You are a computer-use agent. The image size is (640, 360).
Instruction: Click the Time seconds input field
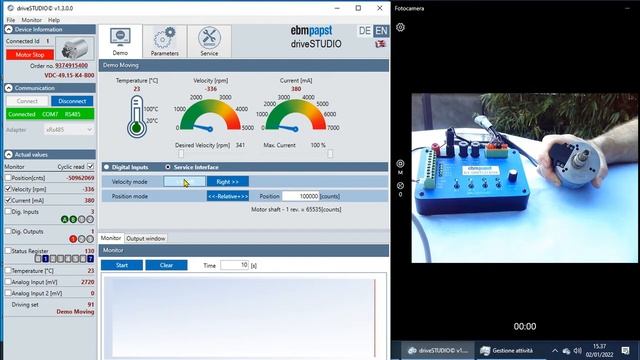tap(234, 265)
